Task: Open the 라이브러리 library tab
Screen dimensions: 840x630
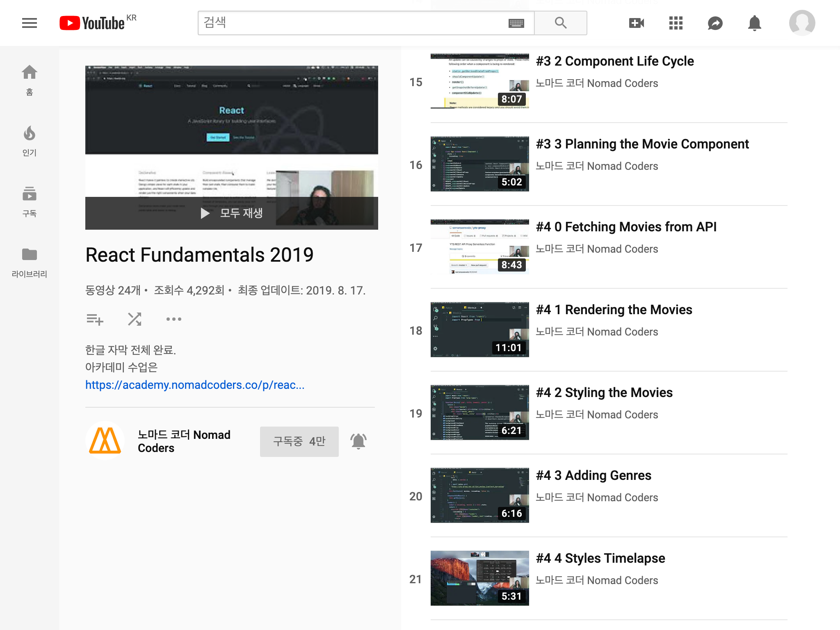Action: [x=30, y=262]
